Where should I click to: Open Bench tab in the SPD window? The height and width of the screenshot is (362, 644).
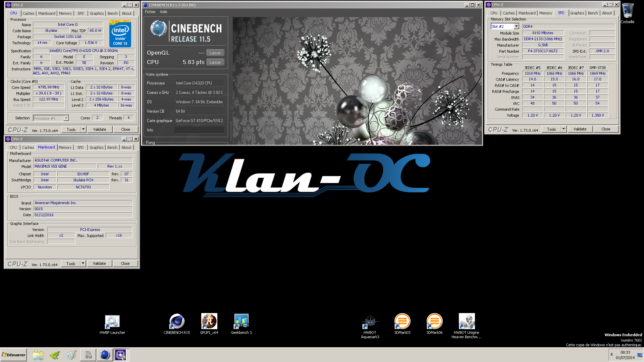click(593, 13)
